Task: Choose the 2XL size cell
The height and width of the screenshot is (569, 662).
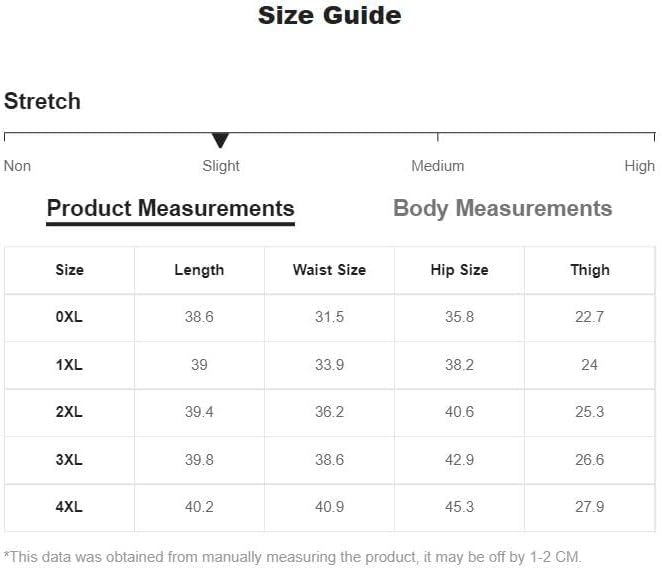Action: pyautogui.click(x=69, y=412)
